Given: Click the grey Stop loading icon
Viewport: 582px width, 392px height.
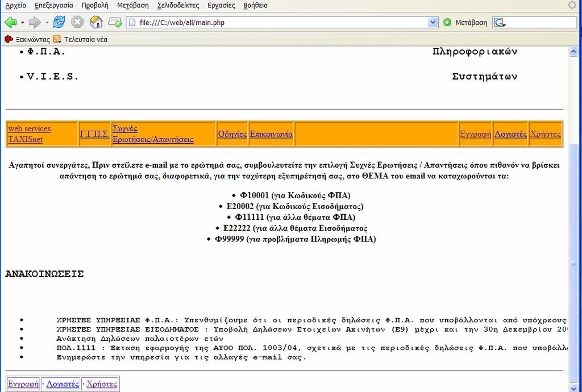Looking at the screenshot, I should pyautogui.click(x=77, y=22).
